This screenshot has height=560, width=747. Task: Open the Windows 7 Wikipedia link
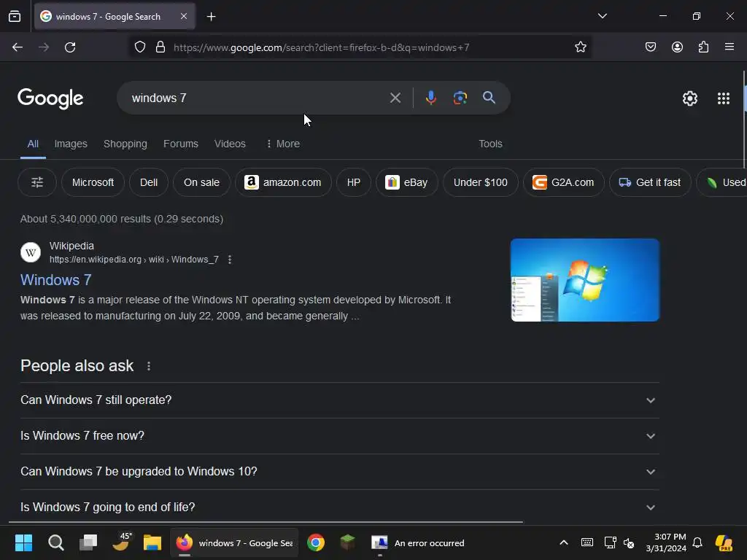click(x=55, y=280)
